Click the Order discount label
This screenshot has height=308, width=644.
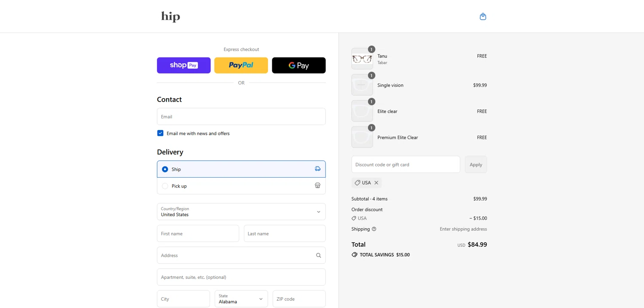[x=367, y=210]
